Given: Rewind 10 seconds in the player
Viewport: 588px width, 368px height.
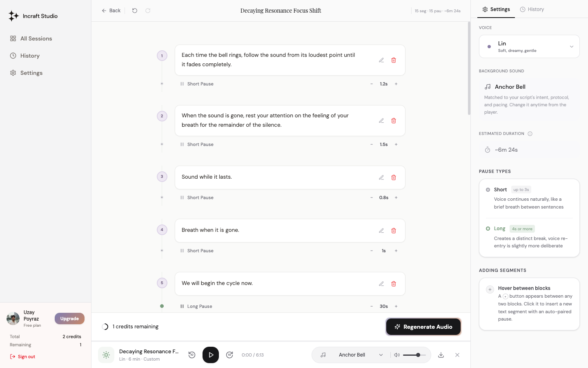Looking at the screenshot, I should pyautogui.click(x=192, y=355).
